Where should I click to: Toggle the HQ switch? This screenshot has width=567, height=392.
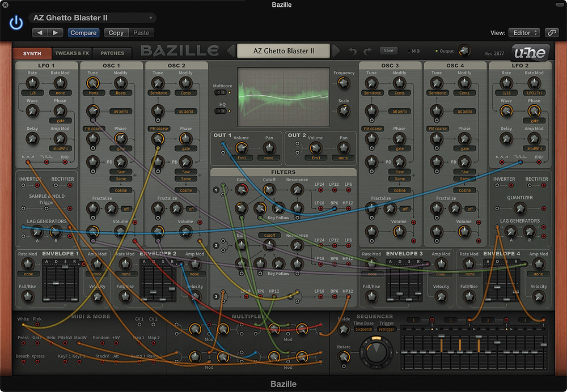tap(220, 111)
